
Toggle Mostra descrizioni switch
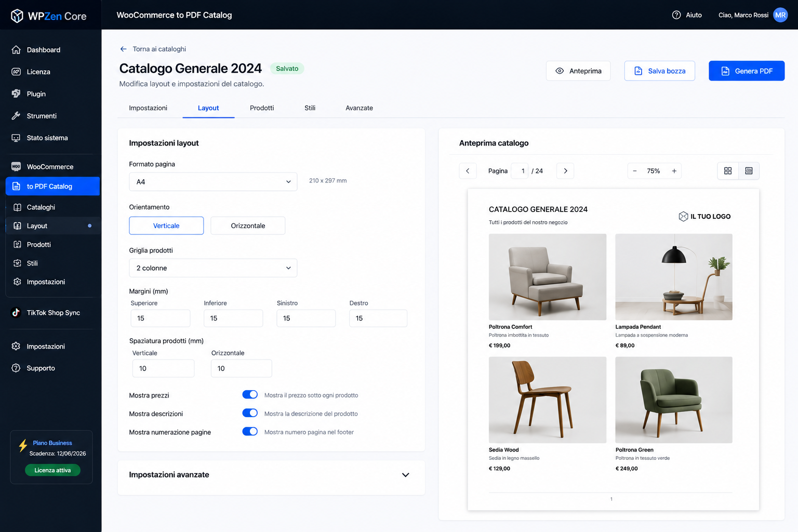(250, 413)
